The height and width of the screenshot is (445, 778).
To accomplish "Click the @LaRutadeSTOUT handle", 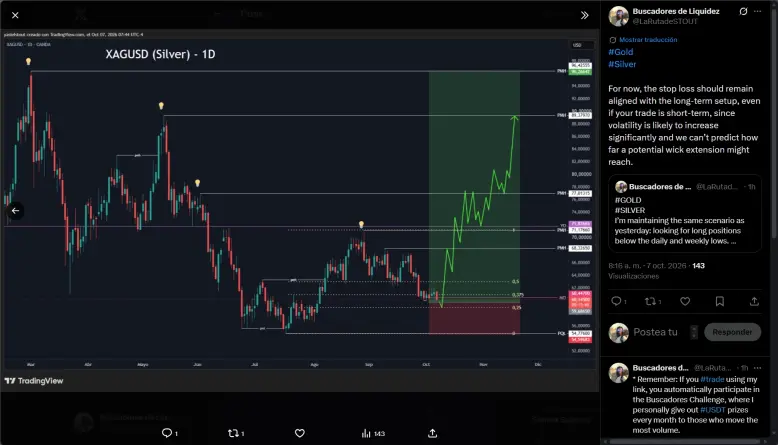I will tap(665, 21).
